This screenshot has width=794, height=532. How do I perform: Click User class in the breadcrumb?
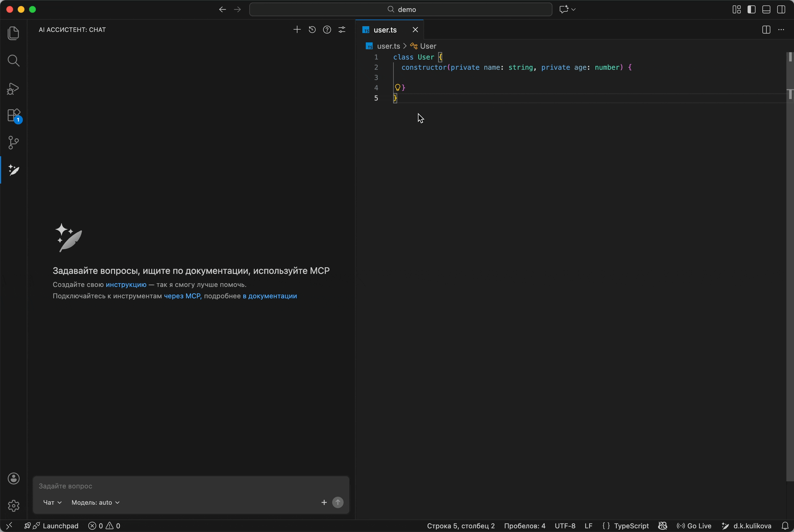coord(428,46)
